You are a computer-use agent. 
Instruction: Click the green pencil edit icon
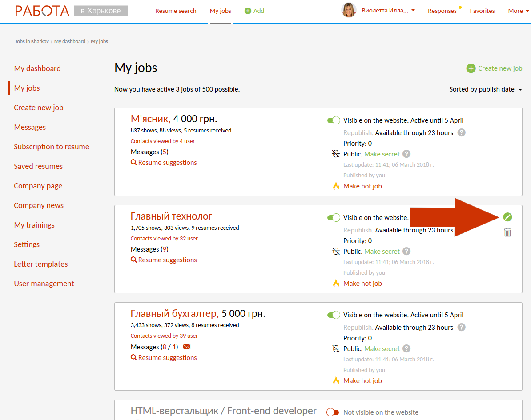(507, 217)
